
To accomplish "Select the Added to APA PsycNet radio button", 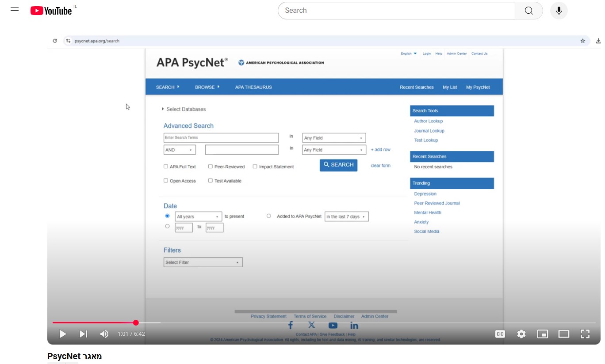I will 268,216.
